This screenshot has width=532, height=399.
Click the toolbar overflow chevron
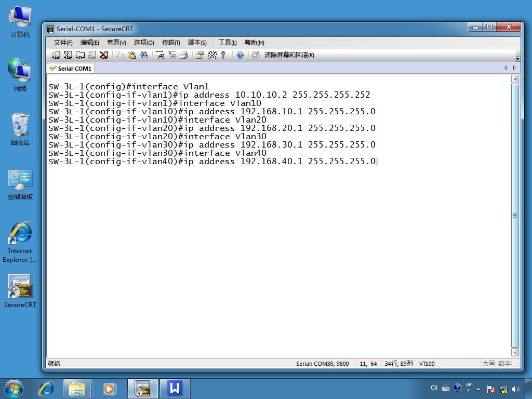(x=517, y=58)
